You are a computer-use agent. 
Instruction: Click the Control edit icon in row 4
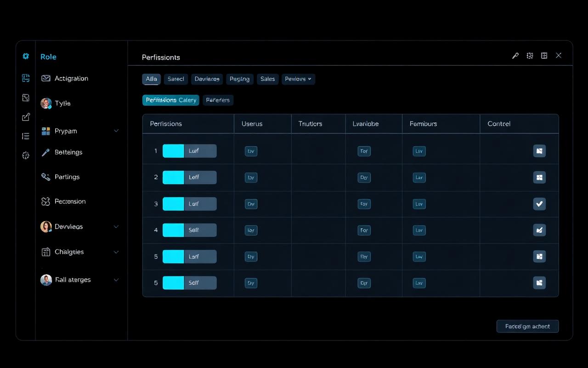(539, 230)
